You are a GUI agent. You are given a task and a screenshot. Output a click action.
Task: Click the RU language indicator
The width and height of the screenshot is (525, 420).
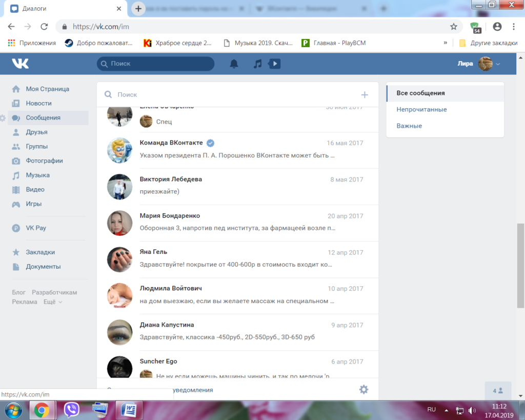431,410
